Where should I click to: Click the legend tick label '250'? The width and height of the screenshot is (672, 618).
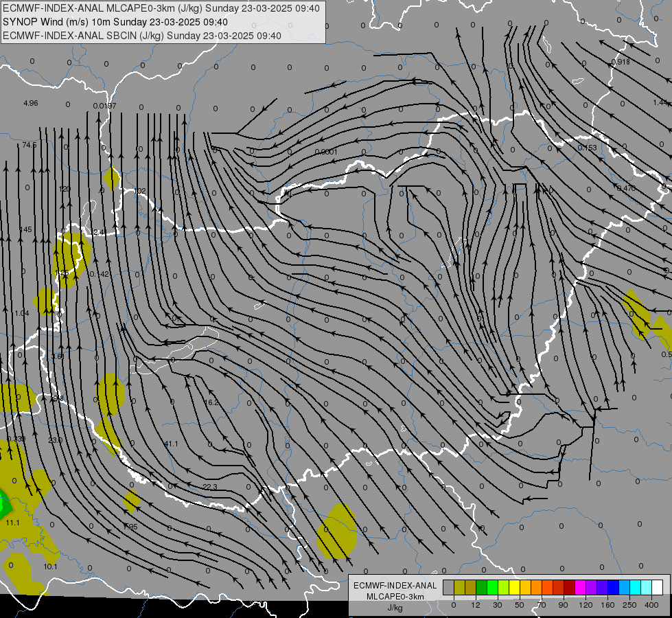(x=629, y=605)
